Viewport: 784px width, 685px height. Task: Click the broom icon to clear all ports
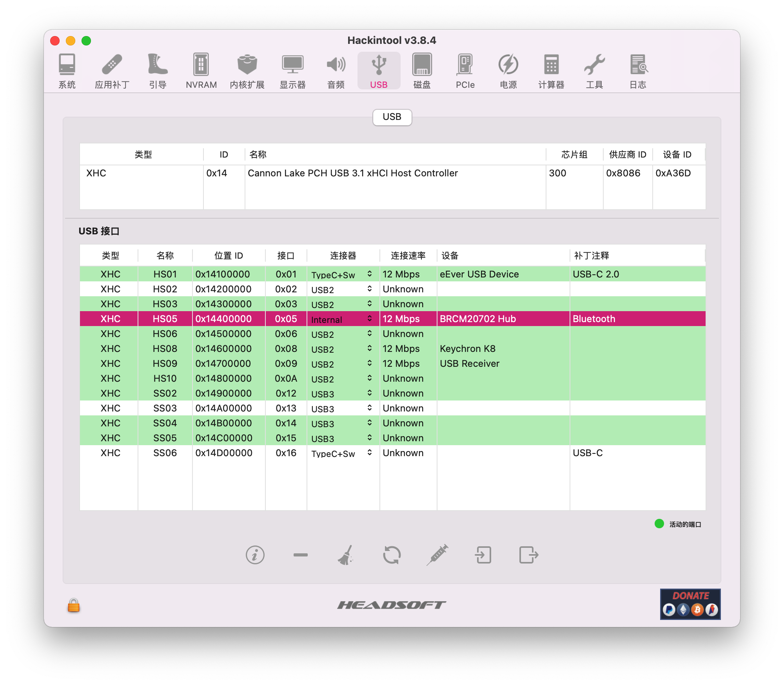346,555
